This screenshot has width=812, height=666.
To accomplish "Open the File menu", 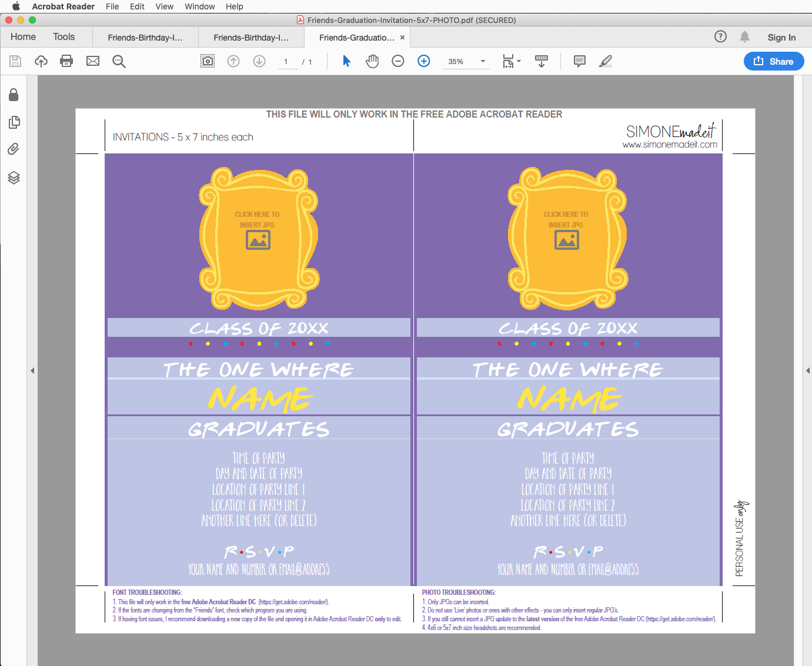I will pyautogui.click(x=112, y=6).
